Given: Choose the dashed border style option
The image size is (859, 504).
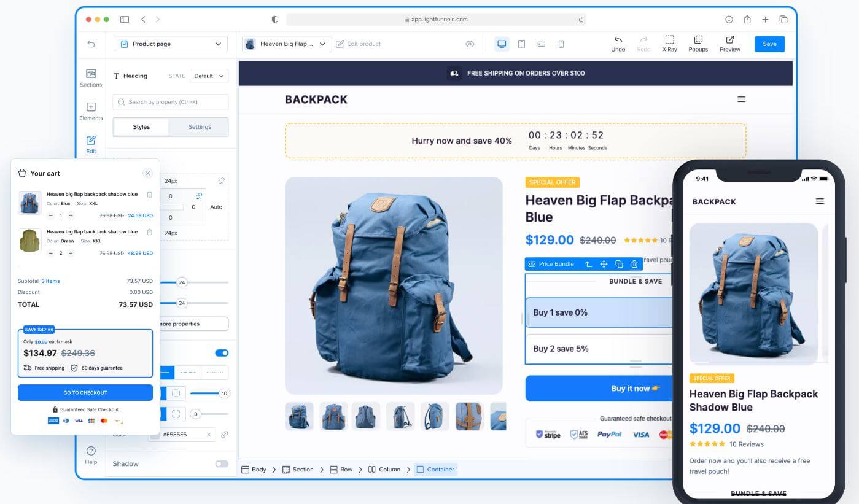Looking at the screenshot, I should pos(188,373).
